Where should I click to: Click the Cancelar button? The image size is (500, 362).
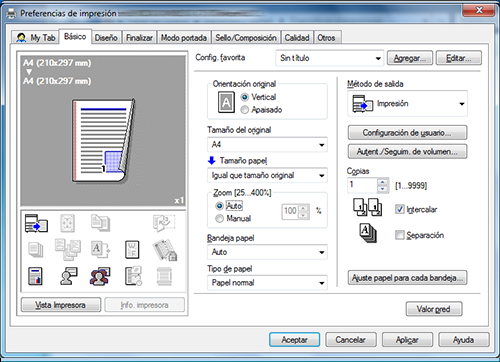(x=351, y=340)
